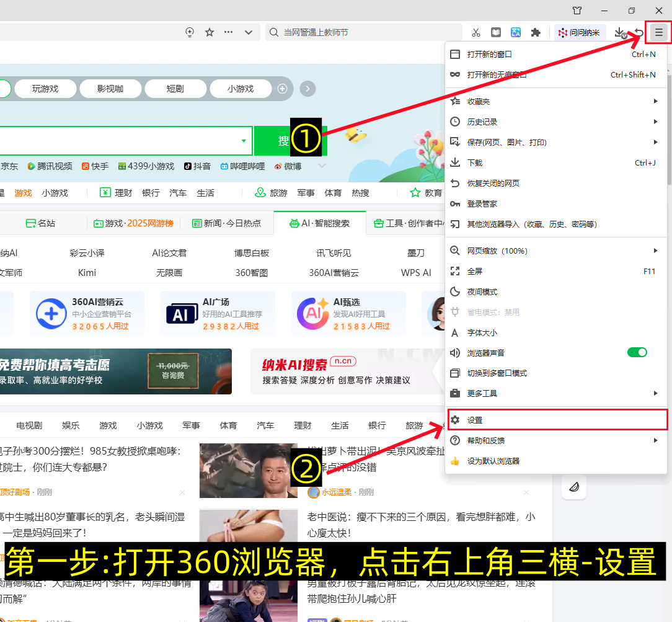This screenshot has height=622, width=672.
Task: Open reading mode from the toolbar
Action: coord(496,32)
